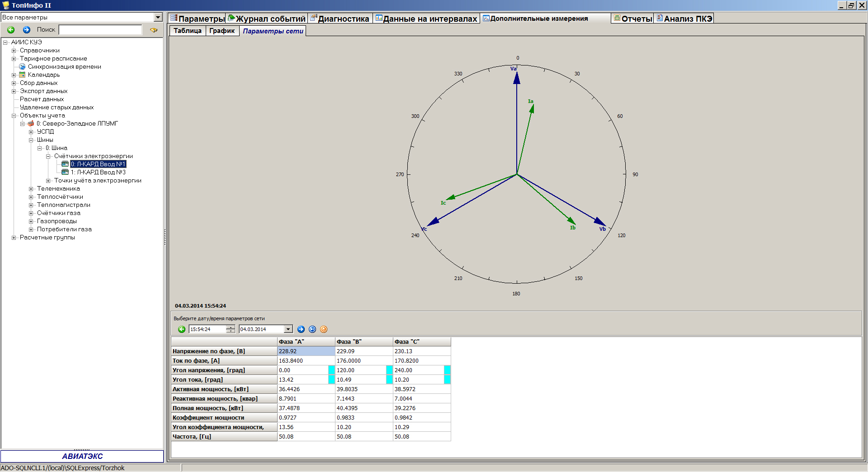Viewport: 868px width, 472px height.
Task: Click cyan swatch in Фаза A voltage angle
Action: [x=331, y=370]
